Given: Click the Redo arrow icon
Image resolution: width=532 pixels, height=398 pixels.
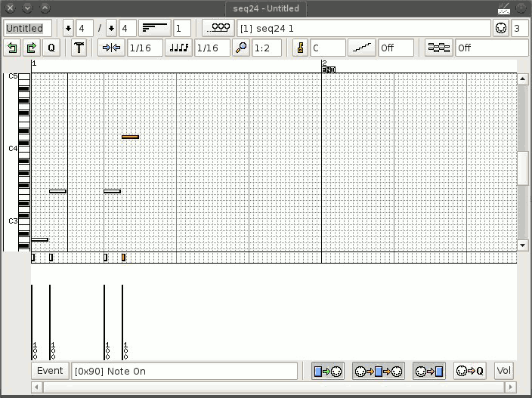Looking at the screenshot, I should pos(31,48).
